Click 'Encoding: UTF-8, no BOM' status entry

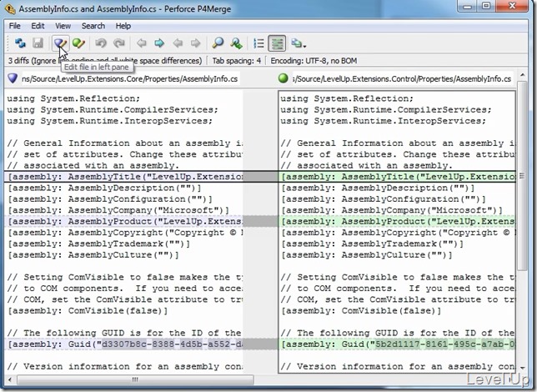click(x=314, y=61)
